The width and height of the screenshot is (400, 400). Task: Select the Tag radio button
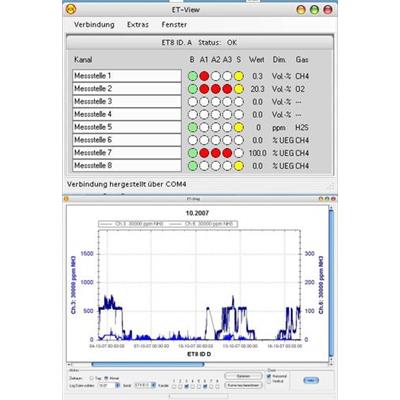(x=92, y=378)
